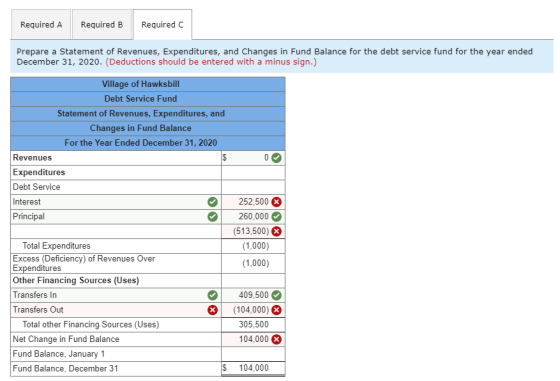Select the Interest amount field 252,500

[253, 202]
